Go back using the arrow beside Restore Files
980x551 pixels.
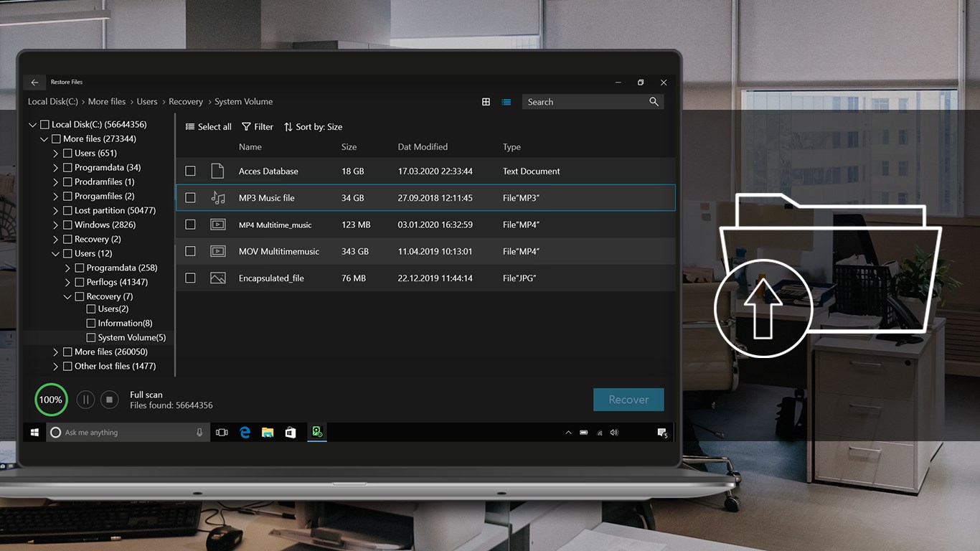(x=34, y=83)
